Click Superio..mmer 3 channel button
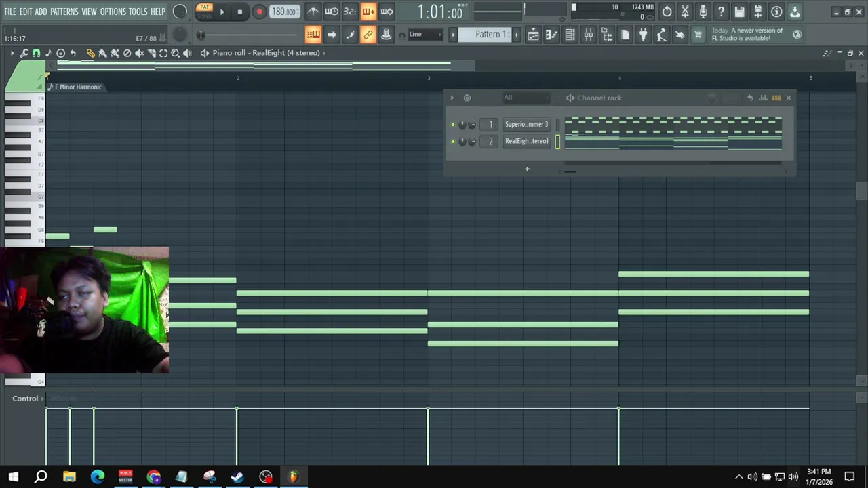The height and width of the screenshot is (488, 868). [x=526, y=125]
